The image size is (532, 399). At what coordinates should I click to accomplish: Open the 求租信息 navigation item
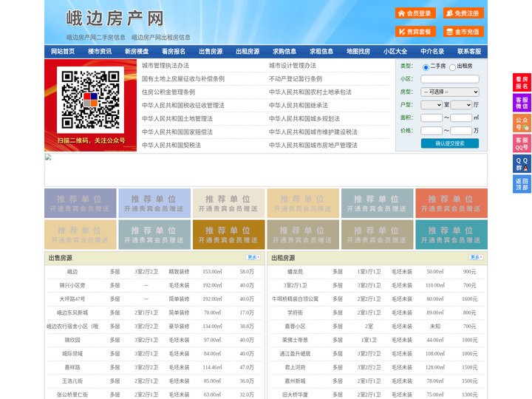pyautogui.click(x=321, y=52)
